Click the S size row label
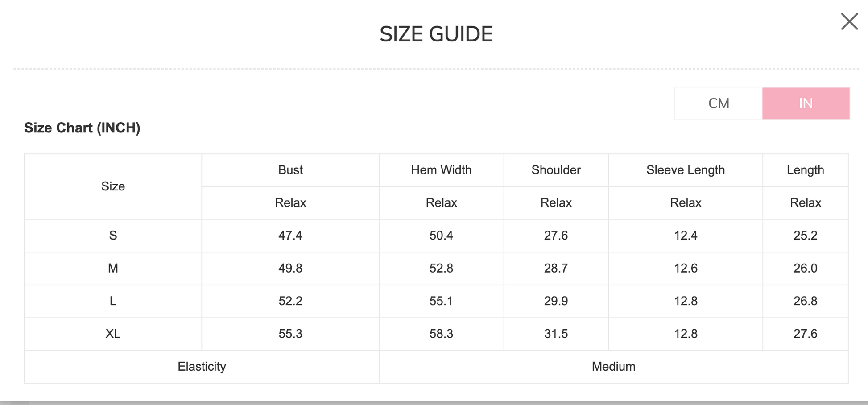 pos(113,236)
